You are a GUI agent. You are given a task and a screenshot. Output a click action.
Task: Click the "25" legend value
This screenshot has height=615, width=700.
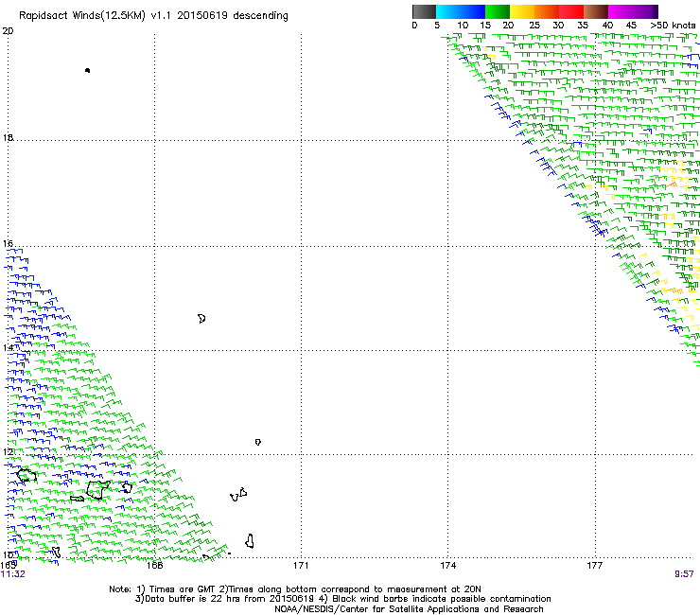534,26
